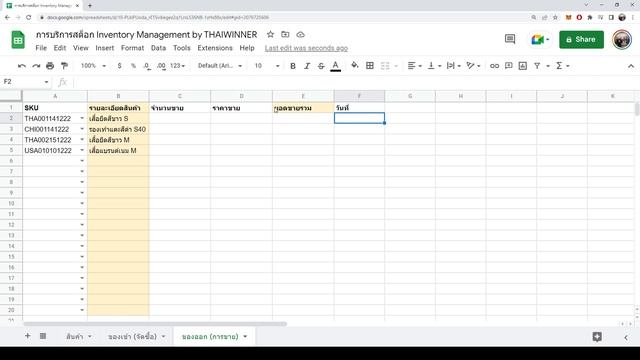The width and height of the screenshot is (640, 360).
Task: Open dropdown in SKU cell CHI001141222
Action: [82, 129]
